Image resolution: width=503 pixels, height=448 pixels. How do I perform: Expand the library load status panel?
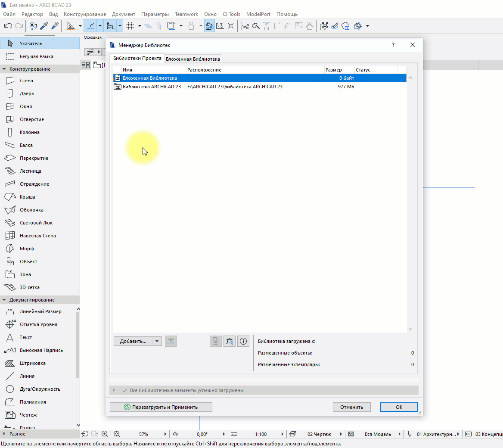[114, 390]
